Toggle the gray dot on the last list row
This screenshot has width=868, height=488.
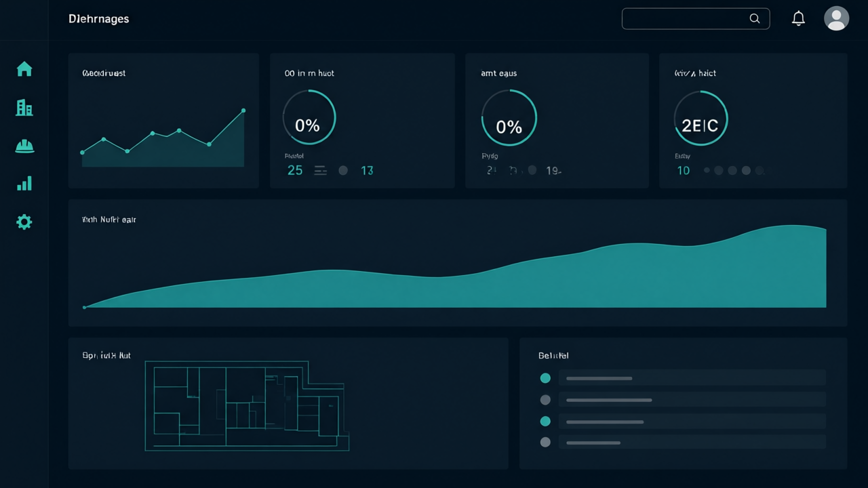pos(545,443)
